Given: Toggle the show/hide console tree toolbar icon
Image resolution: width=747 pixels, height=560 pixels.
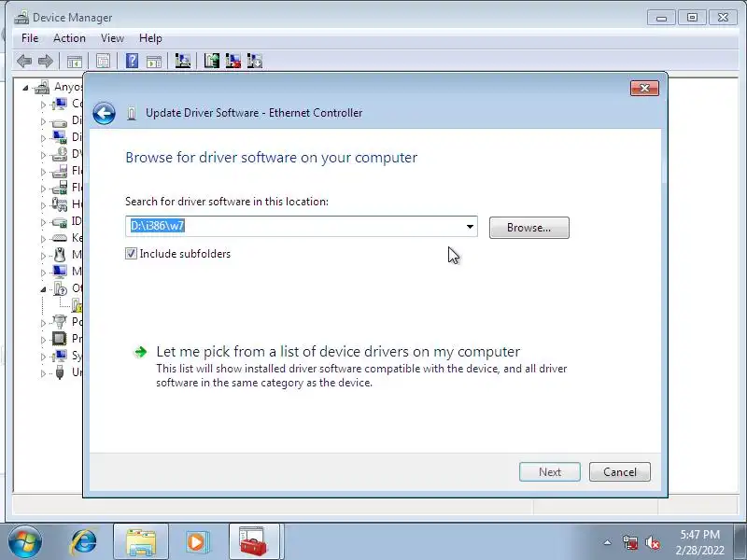Looking at the screenshot, I should [75, 61].
